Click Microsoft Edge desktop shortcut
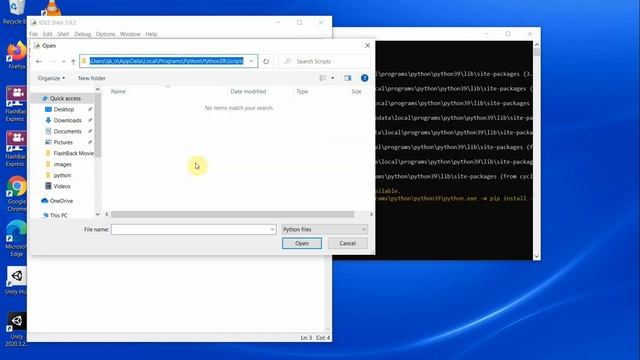640x360 pixels. (16, 238)
